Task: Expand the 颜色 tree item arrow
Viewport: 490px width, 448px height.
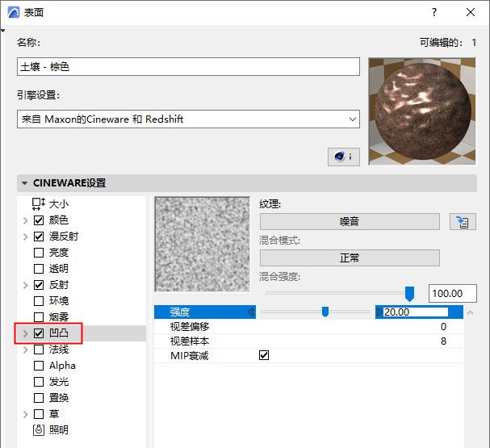Action: [26, 220]
